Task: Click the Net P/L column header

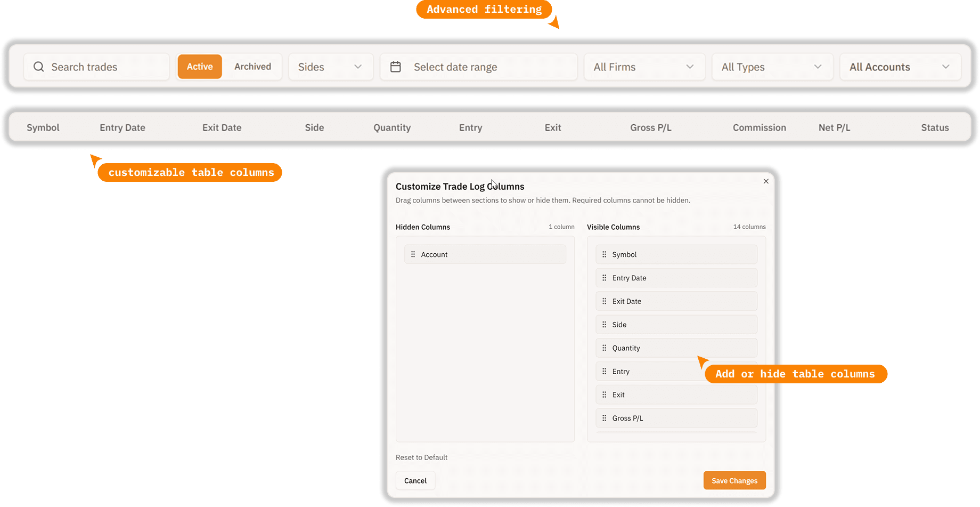Action: click(834, 127)
